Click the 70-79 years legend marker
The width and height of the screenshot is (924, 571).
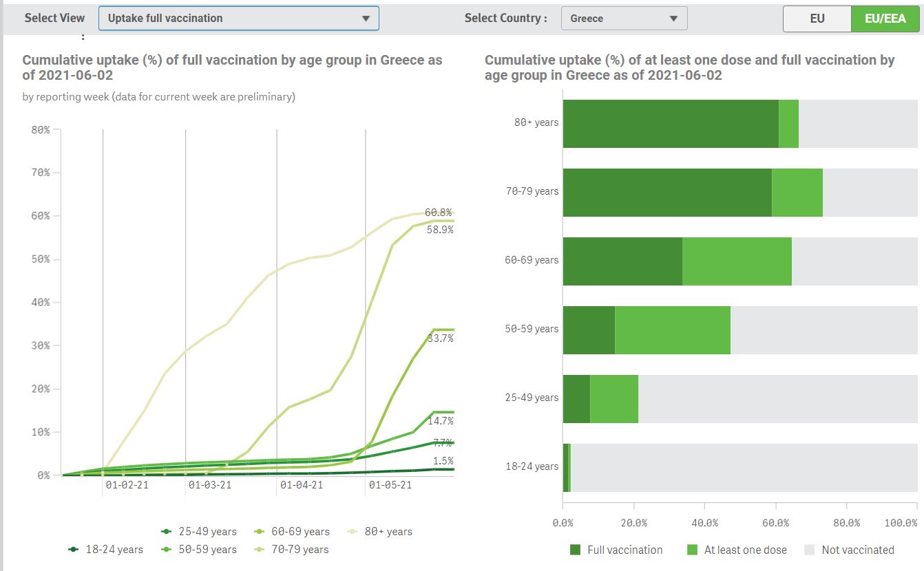tap(259, 550)
